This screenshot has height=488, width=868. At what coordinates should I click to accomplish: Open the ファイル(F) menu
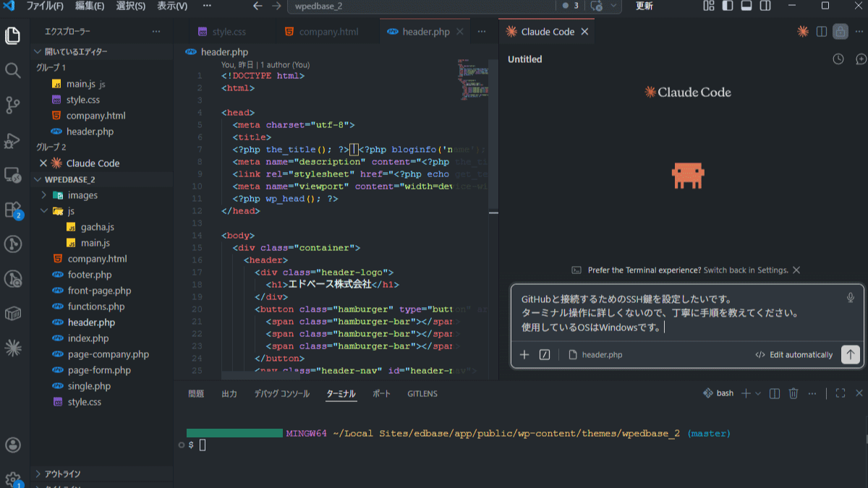(x=45, y=6)
